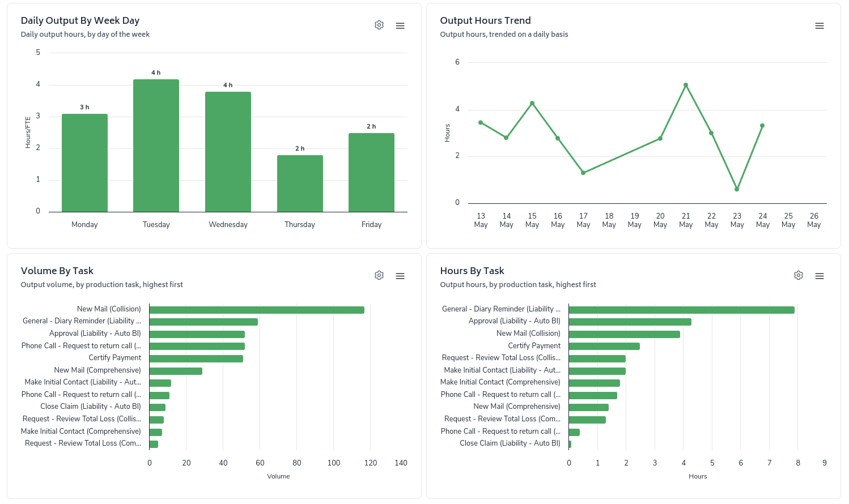Select the 21 May peak data point
Screen dimensions: 849x504
686,85
